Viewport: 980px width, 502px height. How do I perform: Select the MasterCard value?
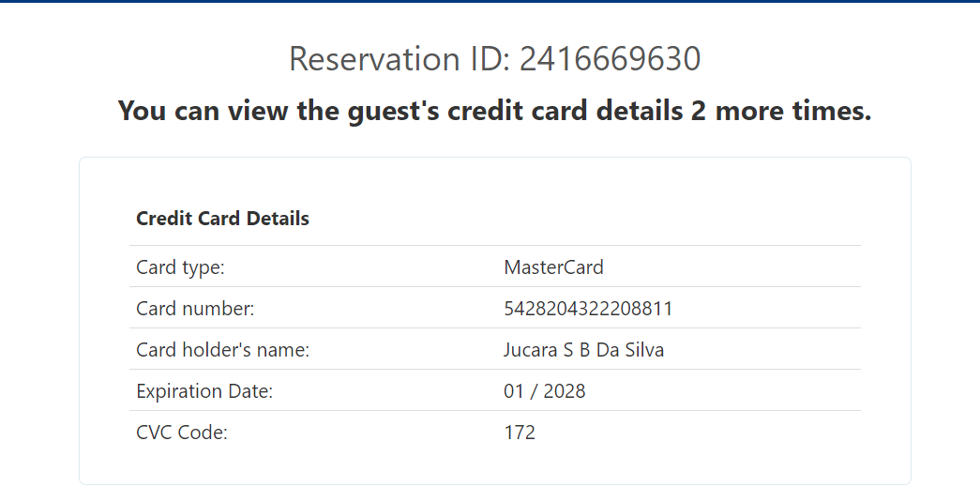click(x=553, y=267)
